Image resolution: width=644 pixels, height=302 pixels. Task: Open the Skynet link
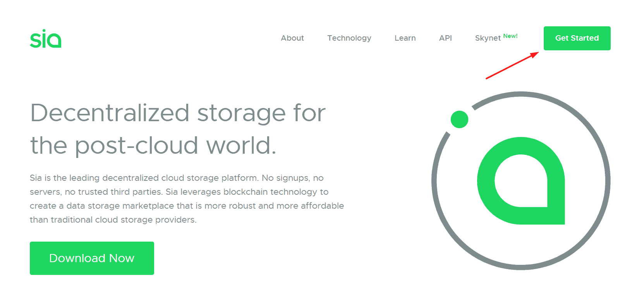pos(488,38)
